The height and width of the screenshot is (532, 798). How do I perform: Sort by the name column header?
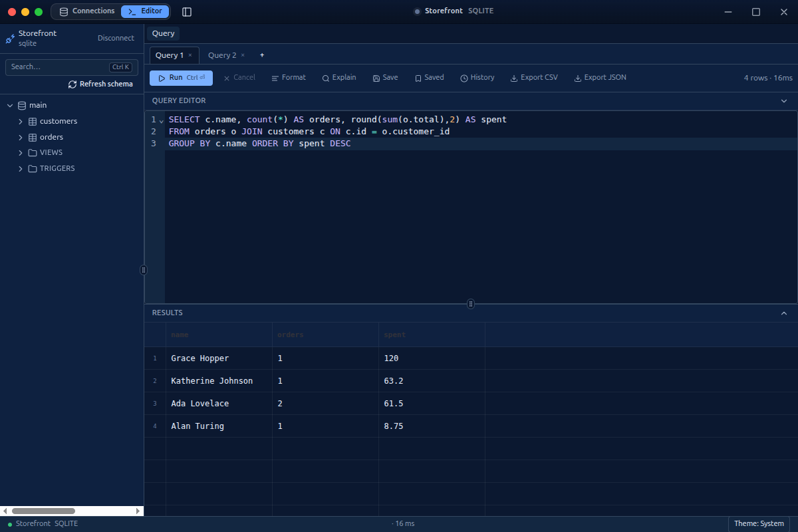[x=219, y=334]
